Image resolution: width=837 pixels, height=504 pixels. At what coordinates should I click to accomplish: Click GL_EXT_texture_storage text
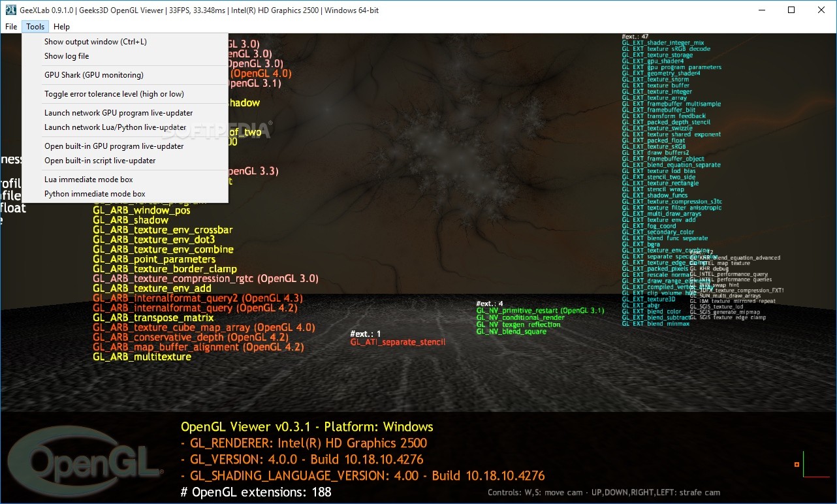(657, 55)
